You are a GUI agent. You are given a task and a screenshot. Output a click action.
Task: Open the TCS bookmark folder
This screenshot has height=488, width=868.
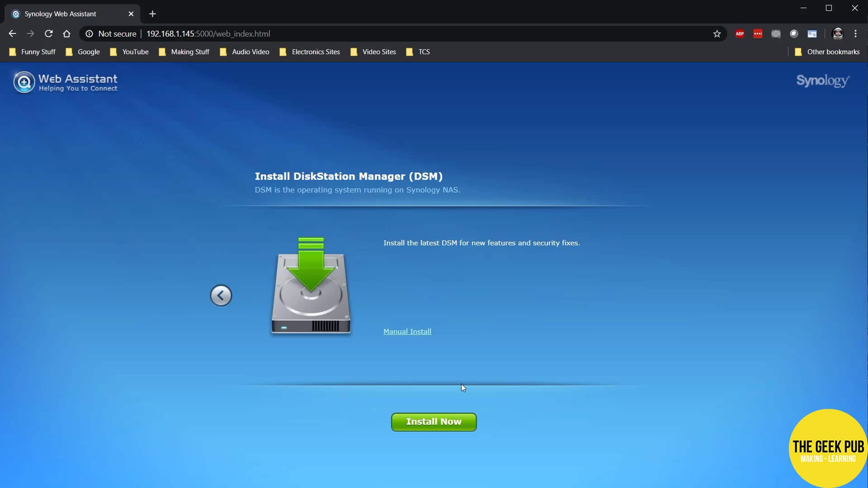click(418, 52)
